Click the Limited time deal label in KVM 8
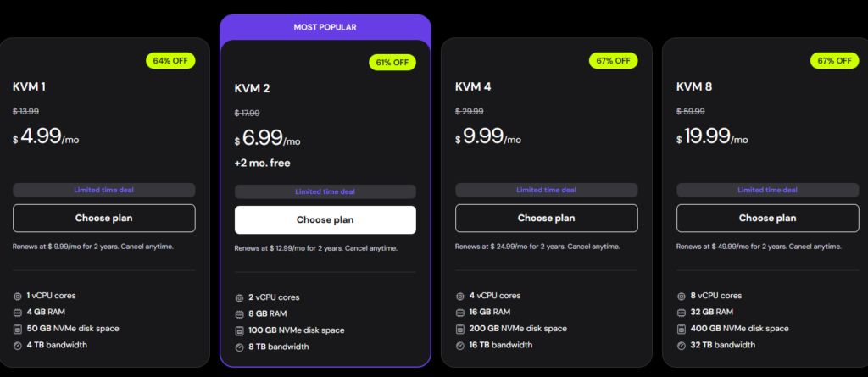Screen dimensions: 868x377 (x=767, y=190)
